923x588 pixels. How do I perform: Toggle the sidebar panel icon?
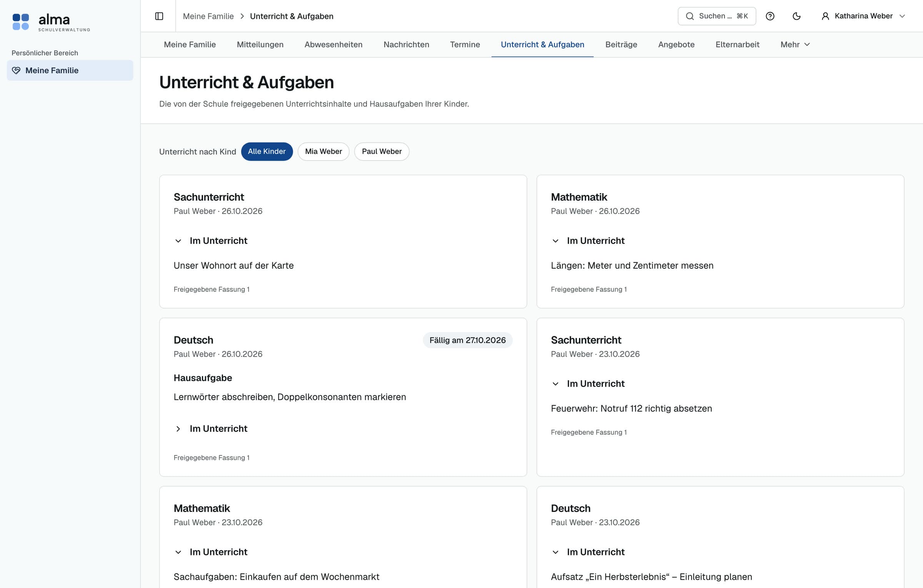click(x=159, y=16)
